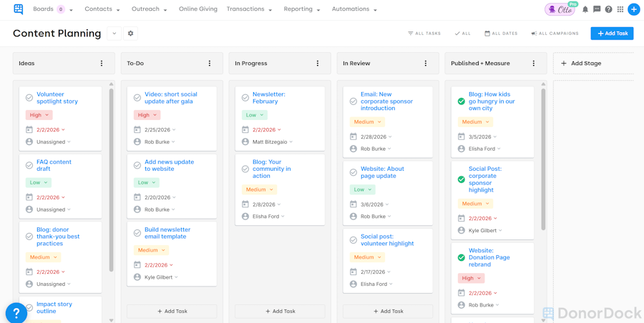Open the Contacts menu
This screenshot has width=644, height=323.
pos(102,9)
